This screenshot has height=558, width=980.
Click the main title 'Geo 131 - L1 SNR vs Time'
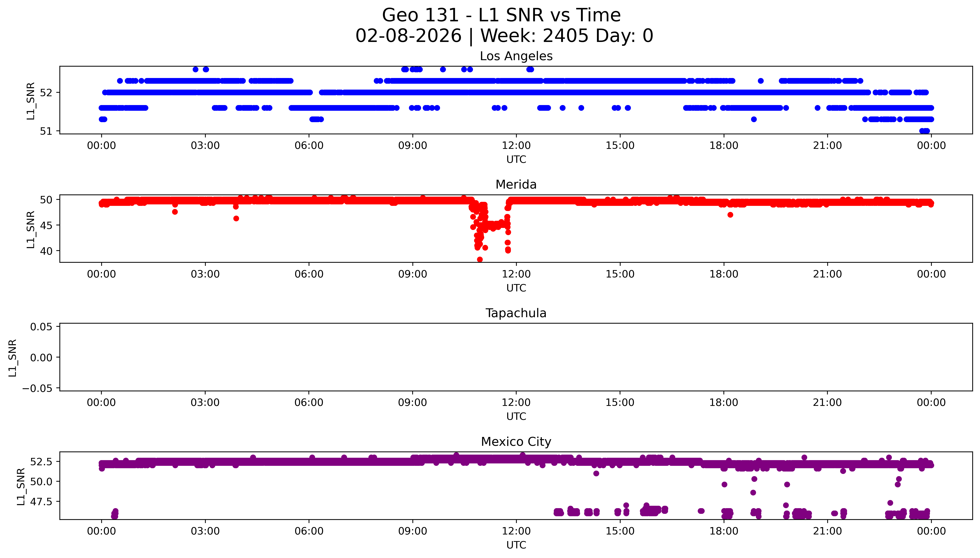[501, 15]
